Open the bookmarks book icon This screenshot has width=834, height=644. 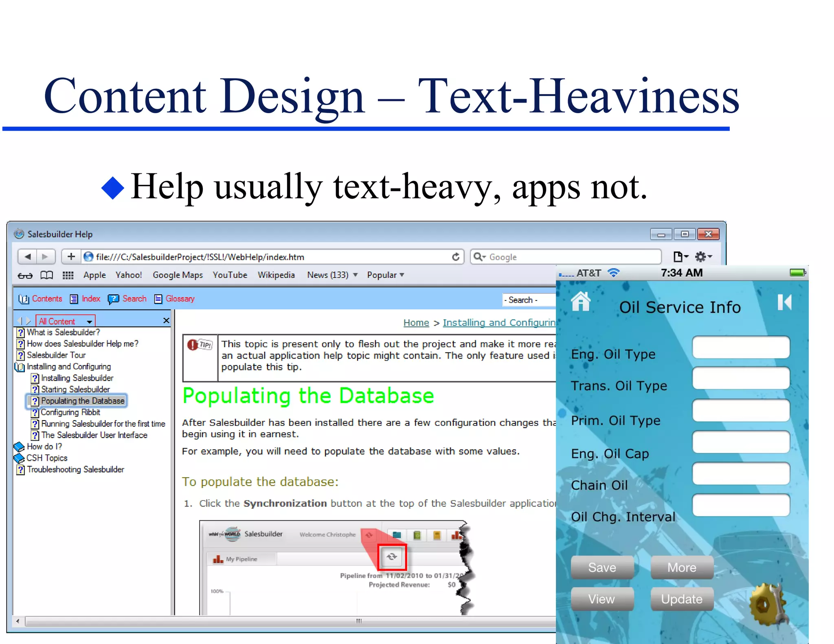point(47,276)
